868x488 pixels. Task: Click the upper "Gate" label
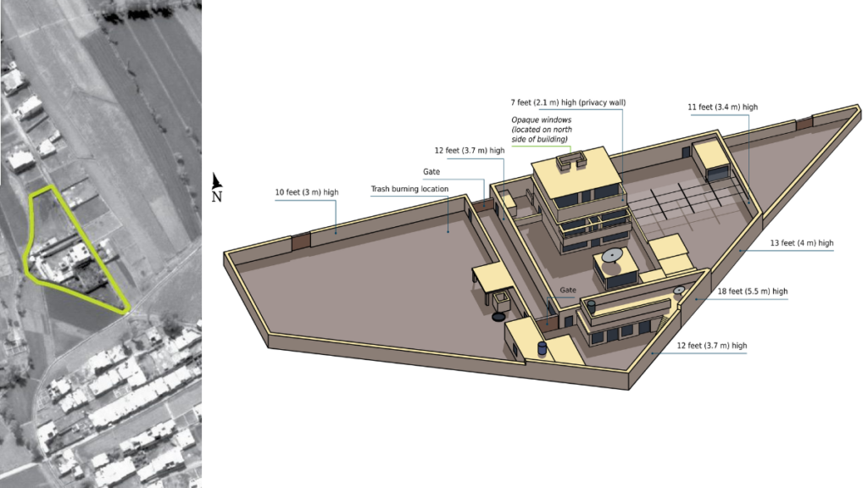431,171
